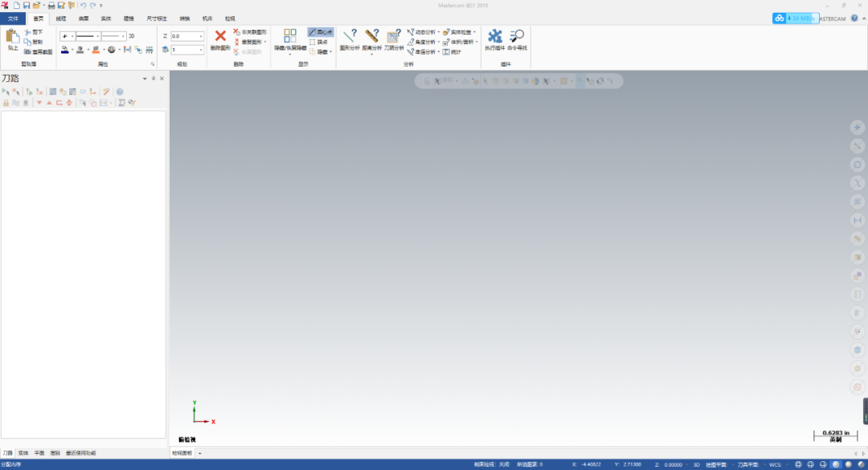The width and height of the screenshot is (868, 470).
Task: Open the line style dropdown in attributes
Action: 88,36
